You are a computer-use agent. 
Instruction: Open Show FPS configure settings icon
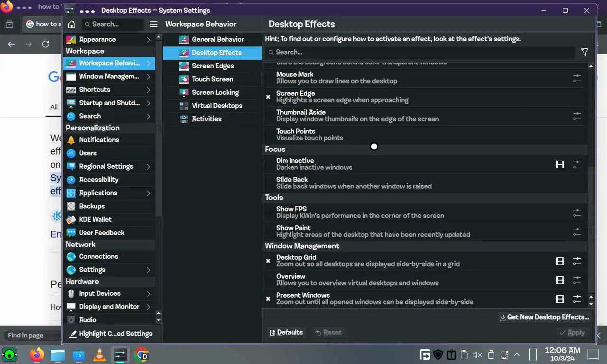pyautogui.click(x=577, y=212)
